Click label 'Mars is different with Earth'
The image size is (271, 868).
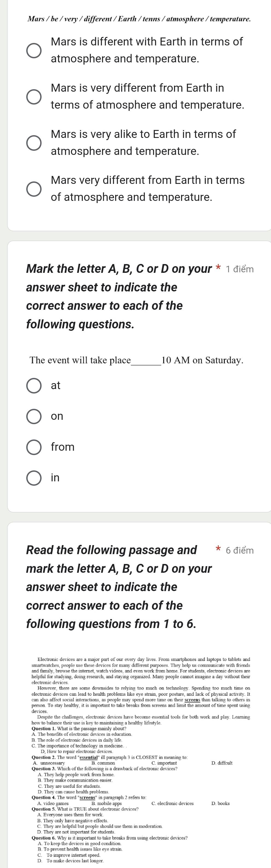[147, 50]
